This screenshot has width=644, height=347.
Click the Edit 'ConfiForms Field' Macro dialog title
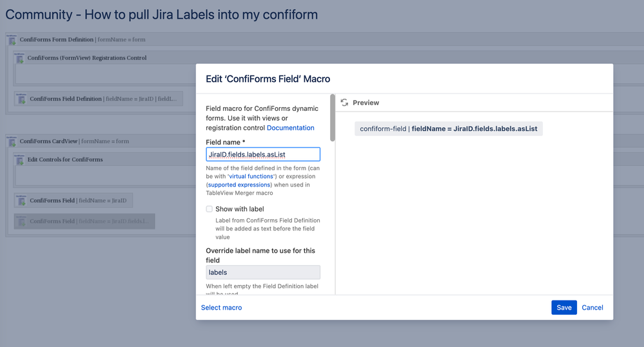click(268, 79)
